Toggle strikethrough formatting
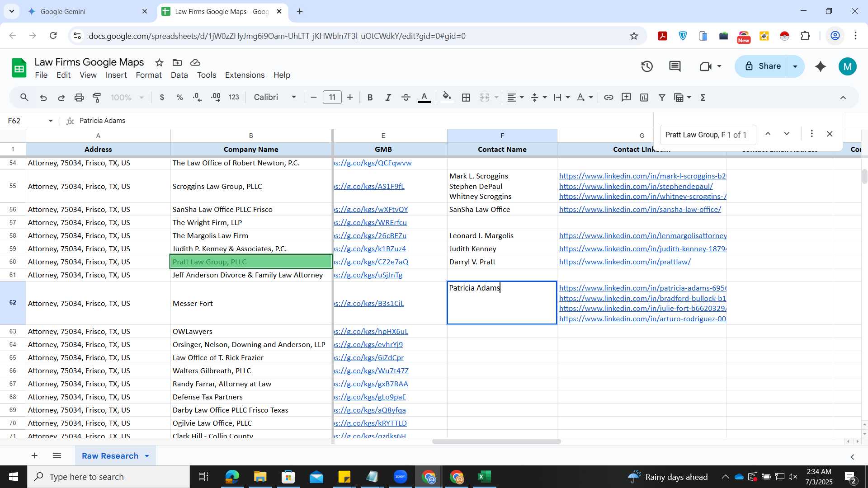The width and height of the screenshot is (868, 488). click(x=406, y=97)
